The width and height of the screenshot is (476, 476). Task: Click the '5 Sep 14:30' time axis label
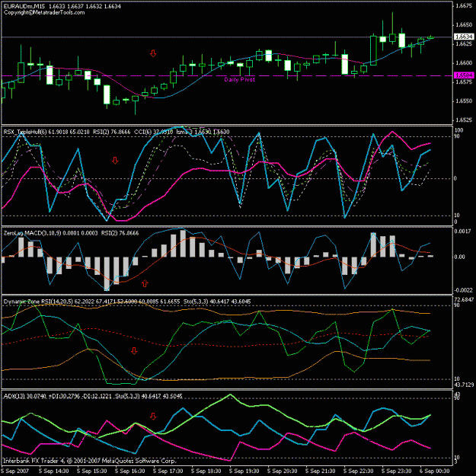pos(54,471)
